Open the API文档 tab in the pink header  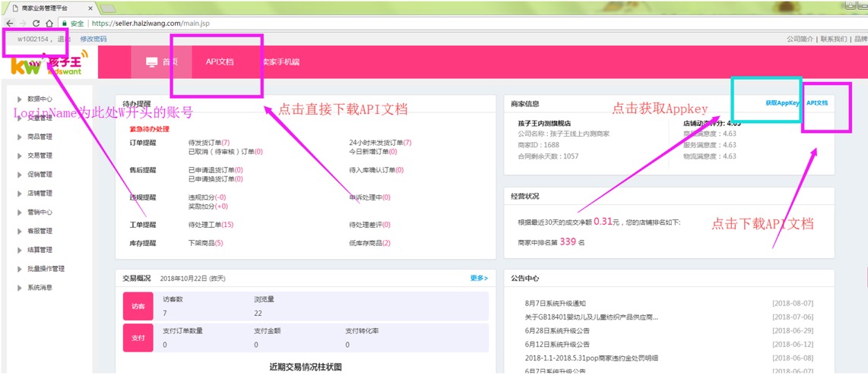(x=220, y=62)
